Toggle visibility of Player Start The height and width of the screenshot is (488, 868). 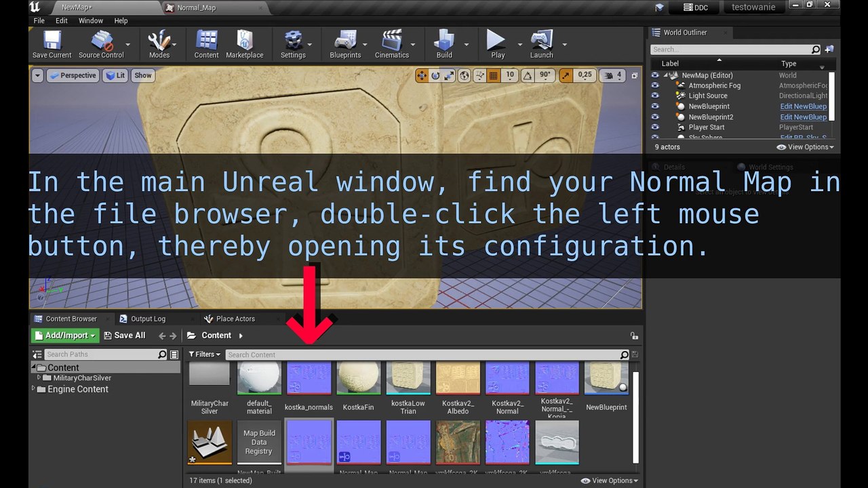point(655,127)
